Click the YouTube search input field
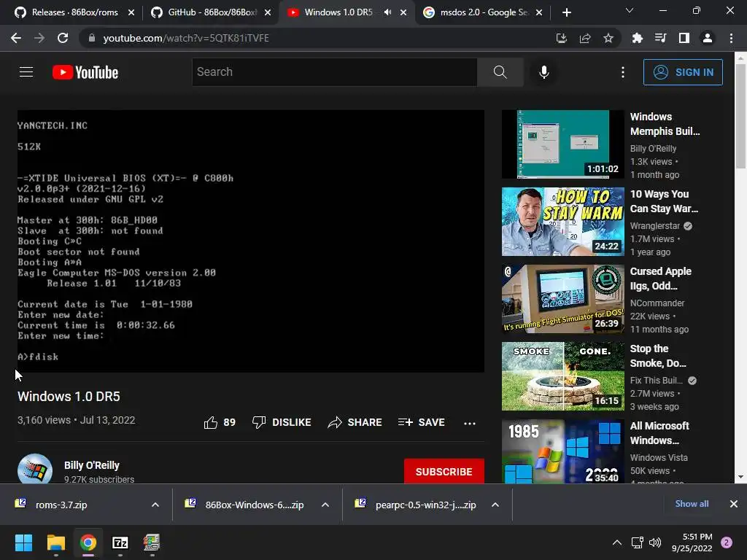Viewport: 747px width, 560px height. (x=334, y=72)
